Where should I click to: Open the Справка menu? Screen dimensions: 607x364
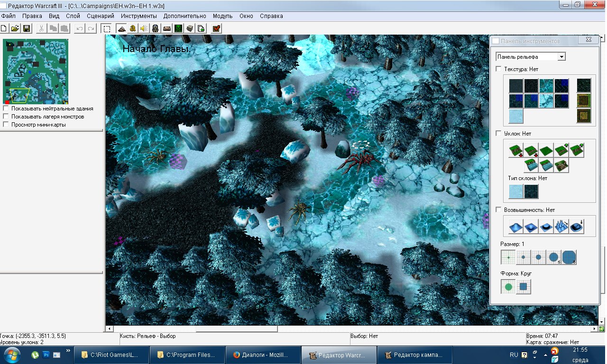(x=271, y=16)
